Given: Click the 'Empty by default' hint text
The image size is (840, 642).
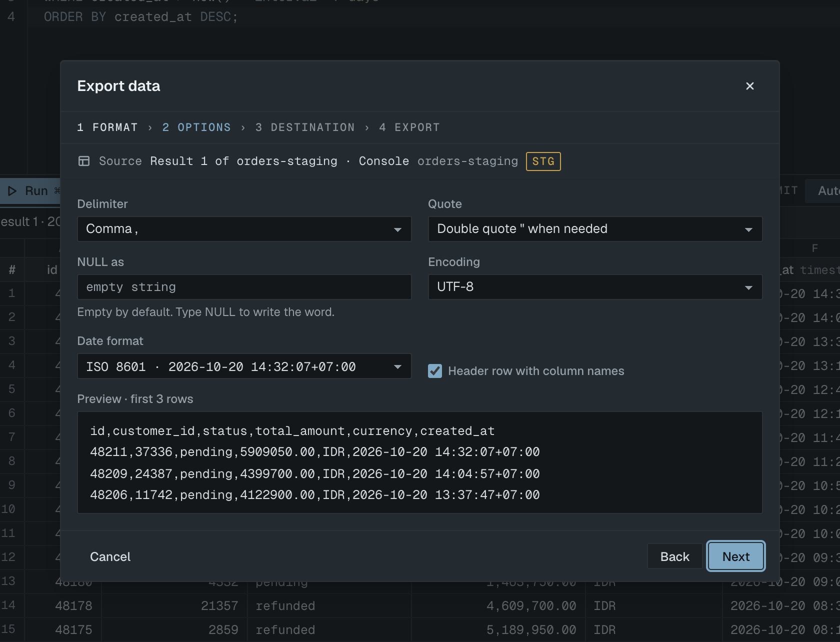Looking at the screenshot, I should pos(205,312).
